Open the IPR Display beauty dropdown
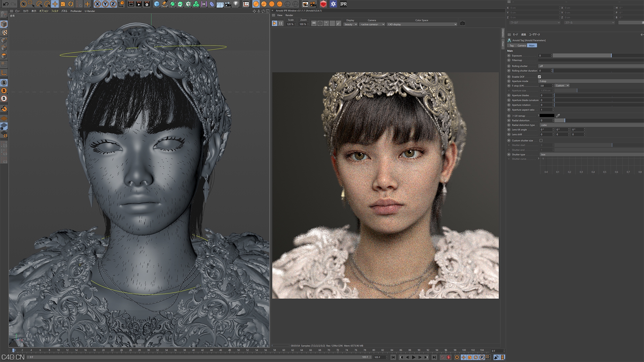This screenshot has height=362, width=644. (x=351, y=24)
